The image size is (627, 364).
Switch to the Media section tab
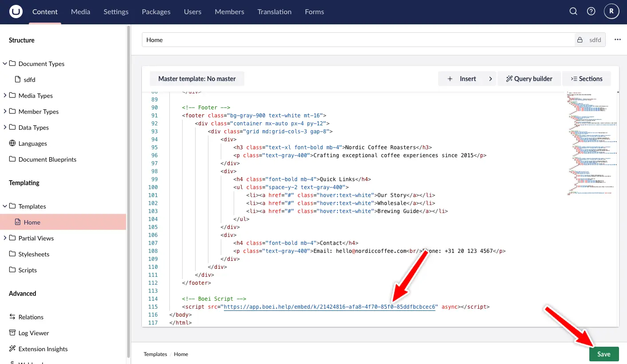point(80,12)
